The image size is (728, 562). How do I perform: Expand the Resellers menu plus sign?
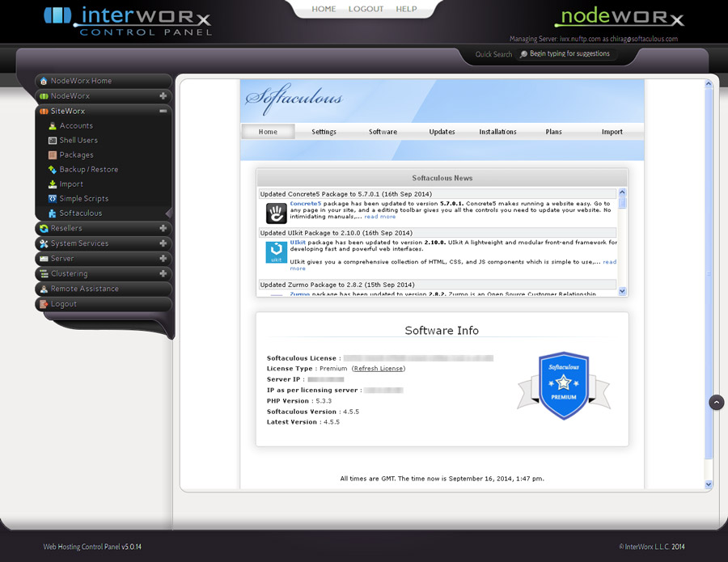tap(163, 228)
